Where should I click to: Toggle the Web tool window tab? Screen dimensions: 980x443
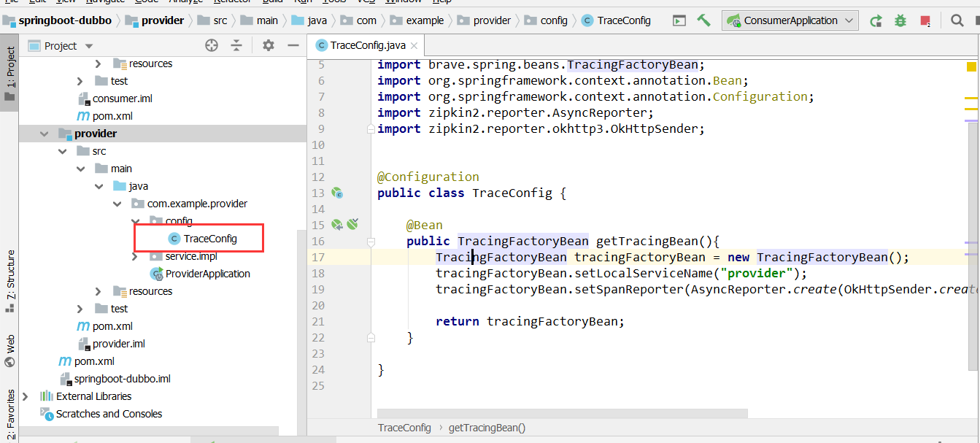(x=9, y=351)
